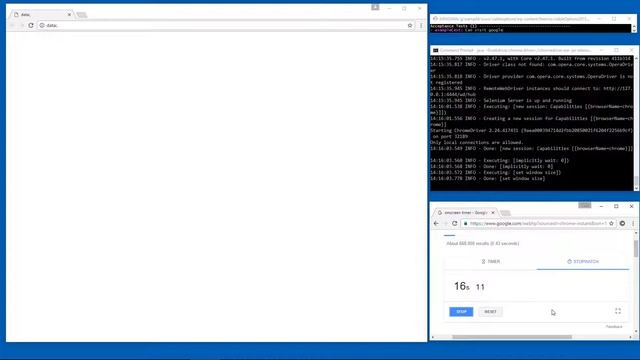The width and height of the screenshot is (640, 360).
Task: Bookmark the Google page with the star icon
Action: (x=611, y=224)
